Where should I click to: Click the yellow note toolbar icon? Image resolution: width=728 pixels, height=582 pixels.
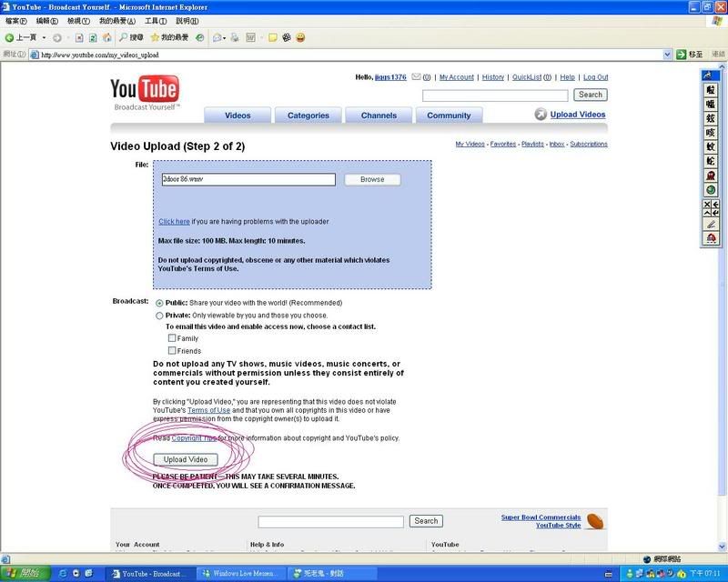click(x=273, y=38)
